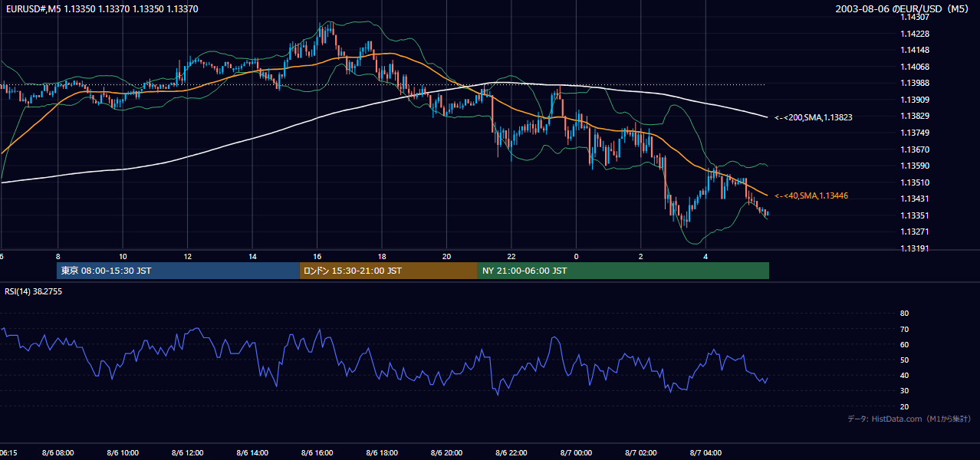Click hour tick 20 under the price chart
This screenshot has width=980, height=460.
point(446,256)
